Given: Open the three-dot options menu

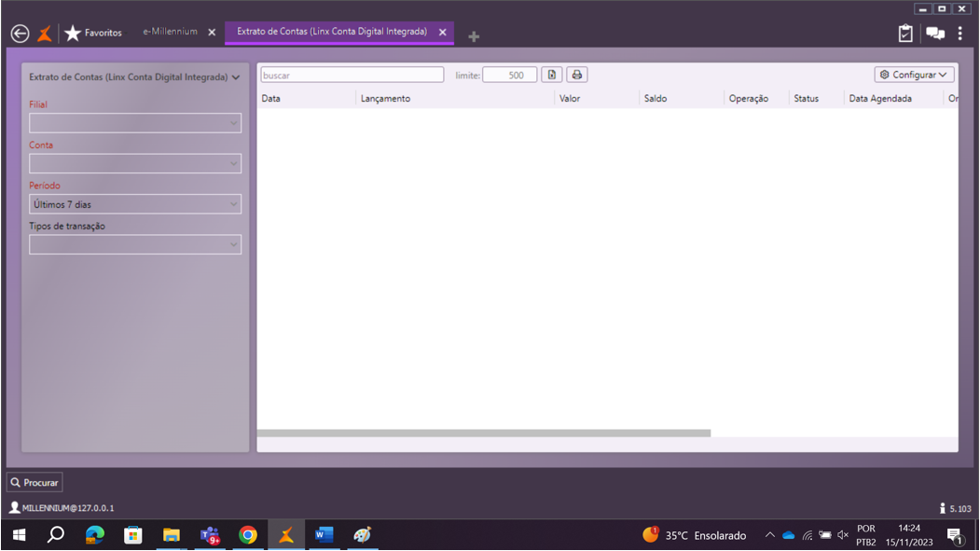Looking at the screenshot, I should [960, 34].
